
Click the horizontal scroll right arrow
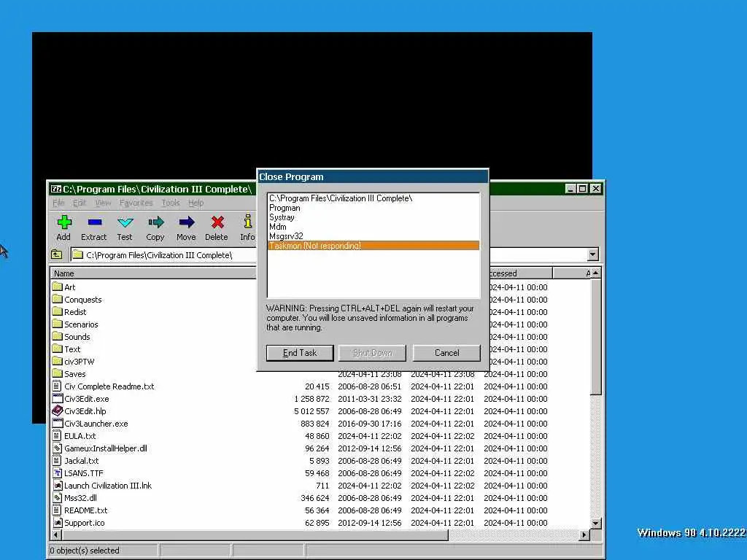pos(584,534)
